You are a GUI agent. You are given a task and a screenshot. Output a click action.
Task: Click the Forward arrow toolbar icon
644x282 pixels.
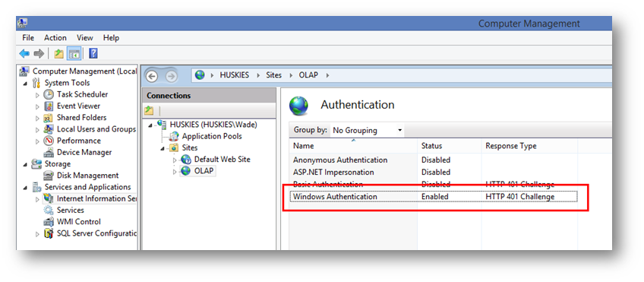(39, 53)
